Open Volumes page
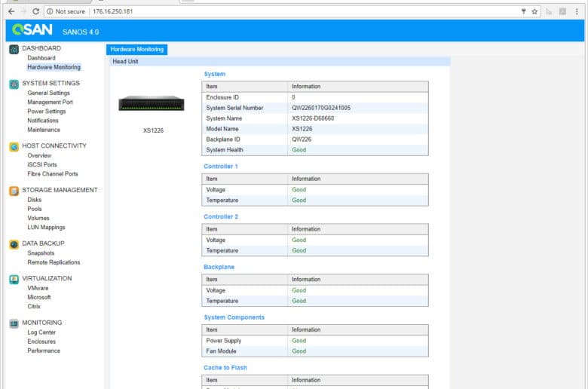The width and height of the screenshot is (588, 389). click(38, 219)
